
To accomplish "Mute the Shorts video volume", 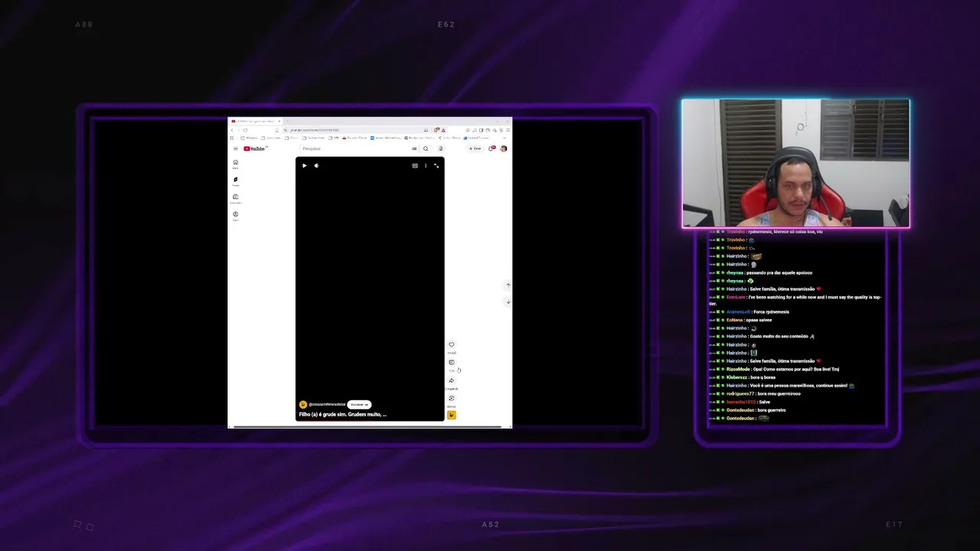I will (316, 165).
